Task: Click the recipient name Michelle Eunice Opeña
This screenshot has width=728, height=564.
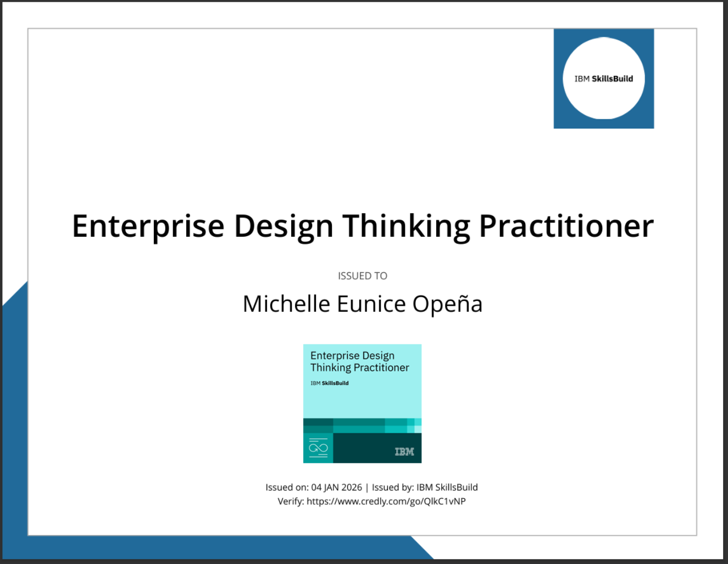Action: [x=362, y=303]
